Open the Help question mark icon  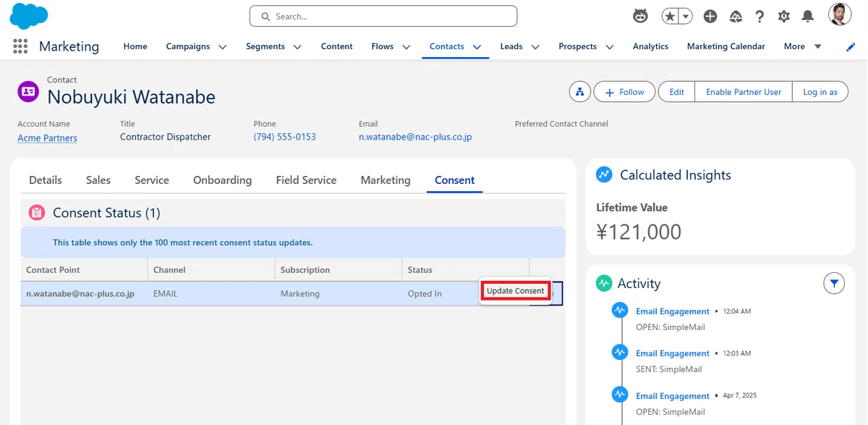[759, 16]
